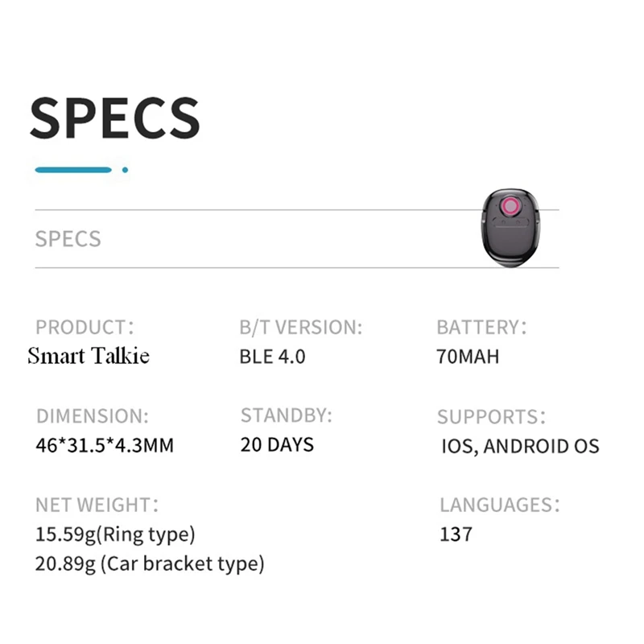Click the NET WEIGHT label
This screenshot has width=644, height=644.
(97, 506)
